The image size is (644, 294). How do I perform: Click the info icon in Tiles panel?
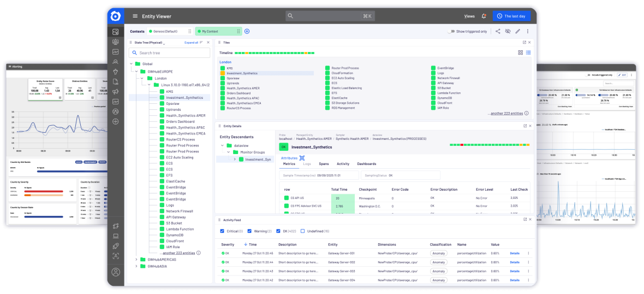527,113
